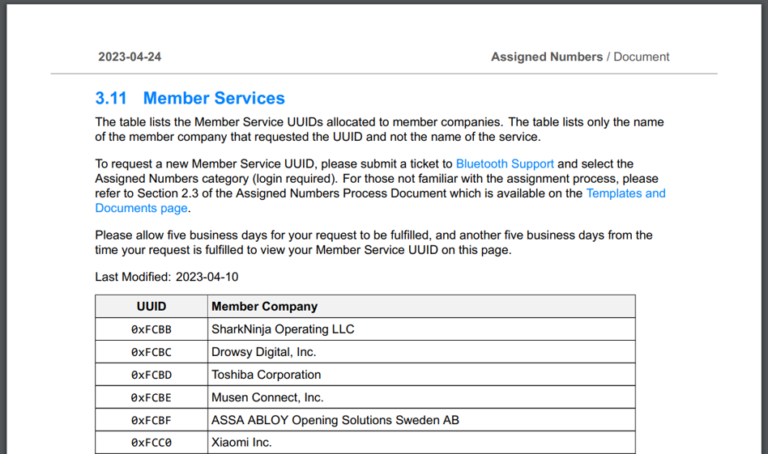
Task: Click the 0xFCBF UUID cell
Action: pos(151,420)
